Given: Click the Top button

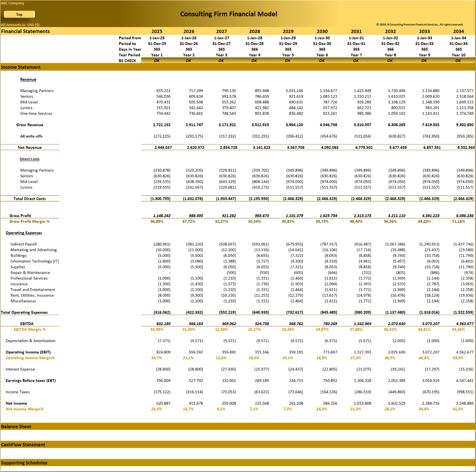Looking at the screenshot, I should 19,14.
